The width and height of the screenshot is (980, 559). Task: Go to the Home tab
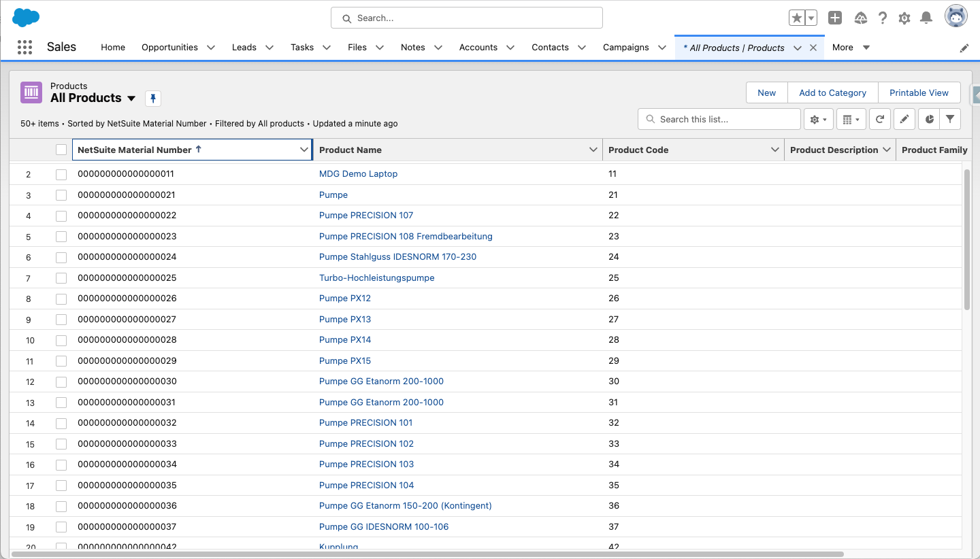pyautogui.click(x=113, y=48)
